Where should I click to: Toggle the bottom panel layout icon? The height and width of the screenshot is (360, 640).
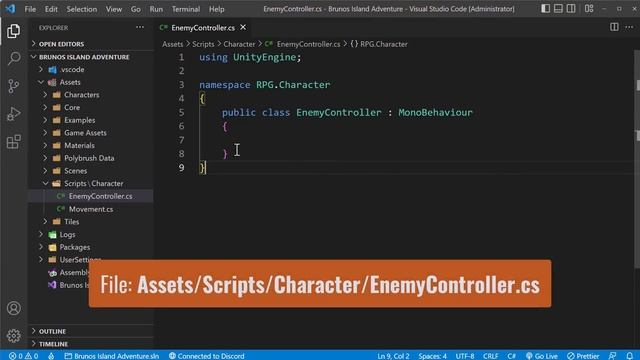pos(558,9)
